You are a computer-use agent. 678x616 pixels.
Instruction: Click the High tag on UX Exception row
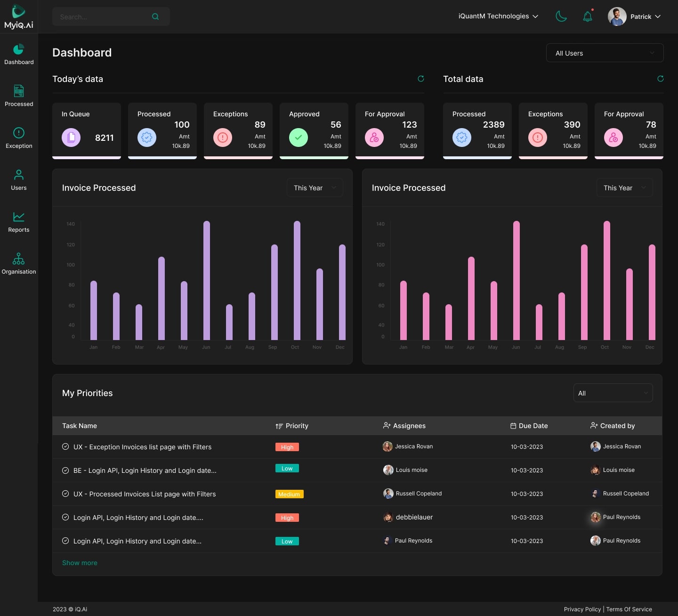click(287, 447)
